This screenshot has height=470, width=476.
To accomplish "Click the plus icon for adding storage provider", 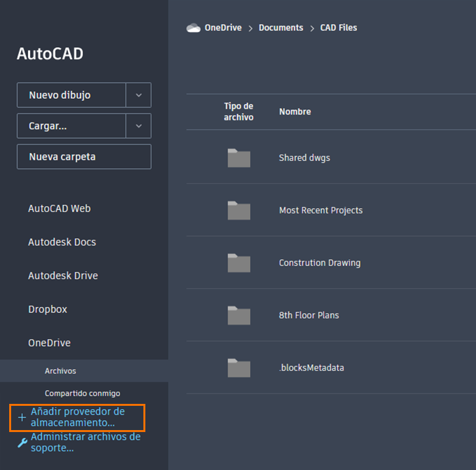I will coord(22,417).
